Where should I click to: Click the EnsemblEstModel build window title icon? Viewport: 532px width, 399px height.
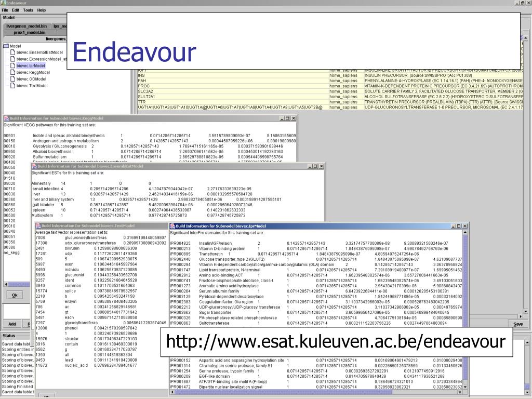pyautogui.click(x=34, y=166)
